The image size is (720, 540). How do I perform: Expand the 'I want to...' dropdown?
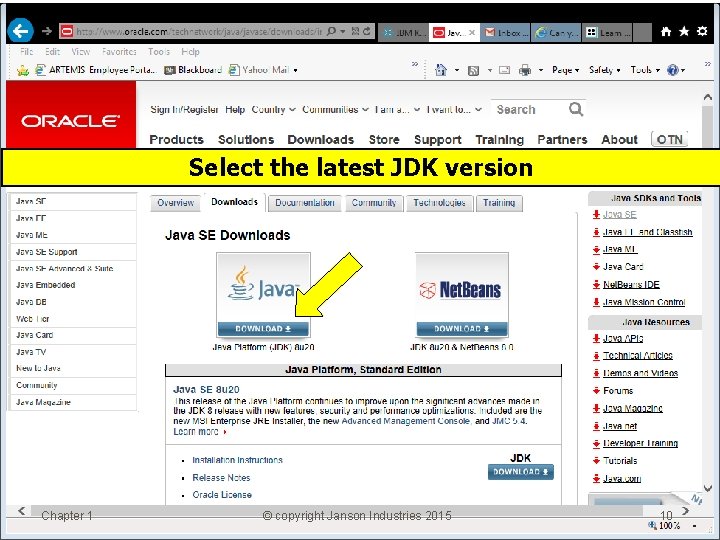coord(454,109)
